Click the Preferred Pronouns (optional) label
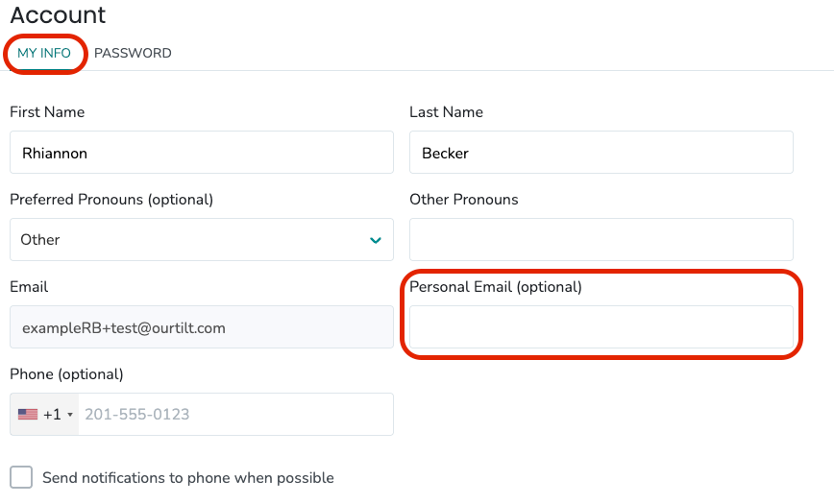 coord(111,200)
